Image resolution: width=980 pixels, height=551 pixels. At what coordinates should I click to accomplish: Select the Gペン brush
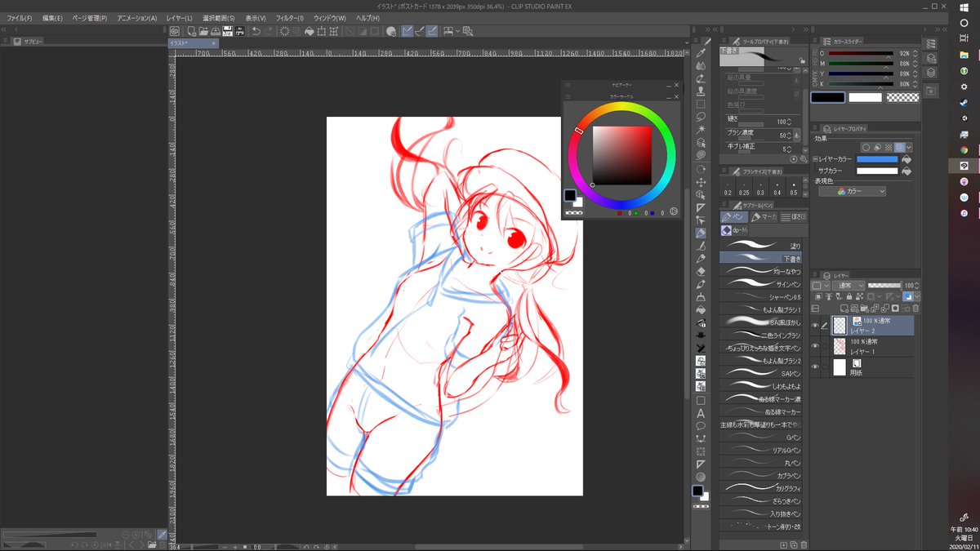point(761,437)
